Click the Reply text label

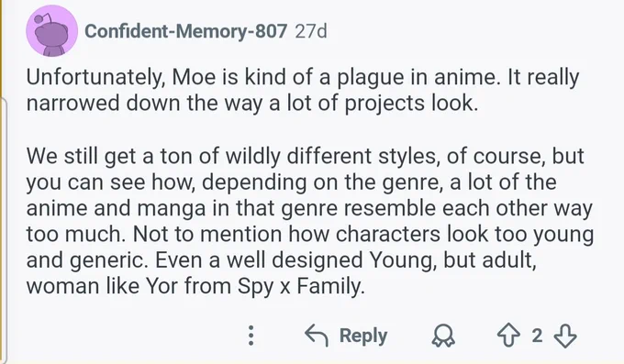click(363, 336)
